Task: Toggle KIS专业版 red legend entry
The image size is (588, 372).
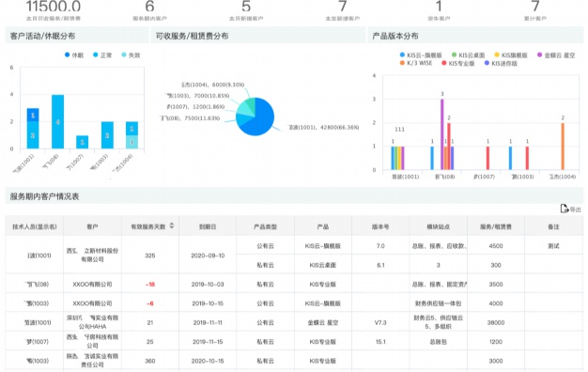Action: (457, 63)
